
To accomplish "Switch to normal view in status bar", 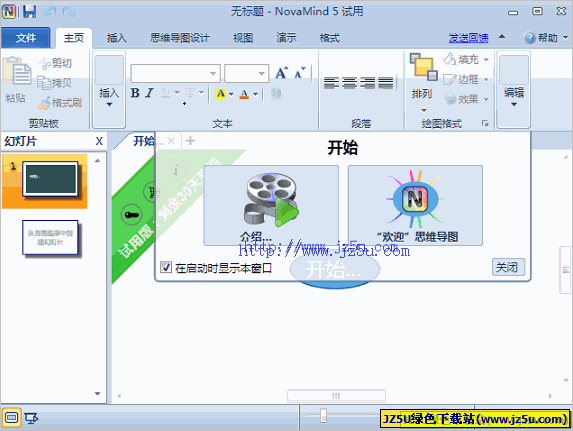I will pyautogui.click(x=12, y=417).
